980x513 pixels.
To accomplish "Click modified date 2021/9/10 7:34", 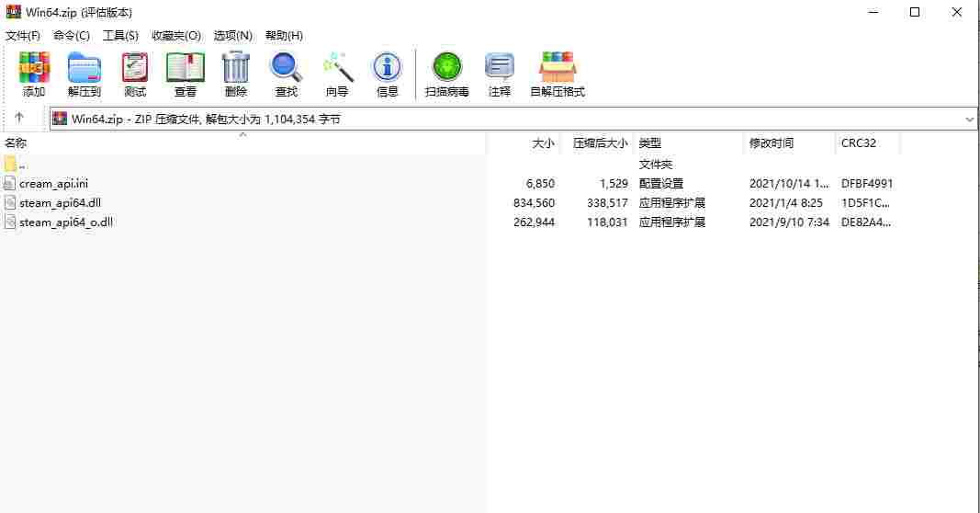I will pos(789,222).
